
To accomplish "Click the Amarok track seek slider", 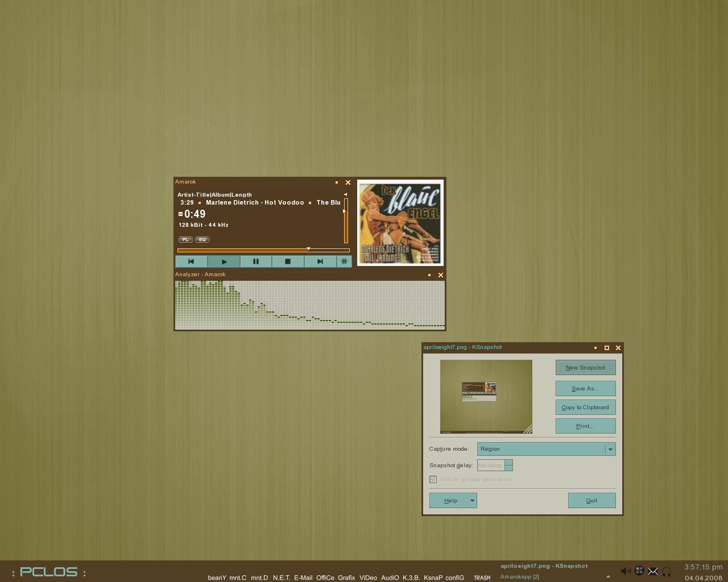I will pos(263,250).
